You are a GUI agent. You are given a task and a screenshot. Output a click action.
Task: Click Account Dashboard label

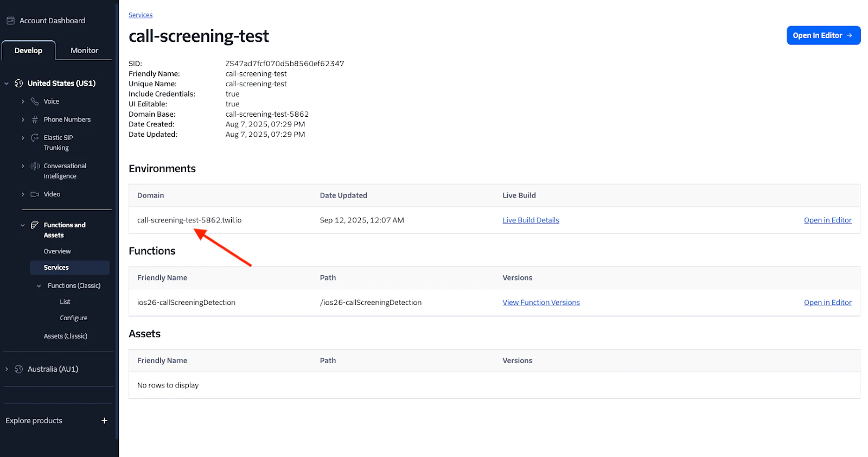[x=52, y=21]
